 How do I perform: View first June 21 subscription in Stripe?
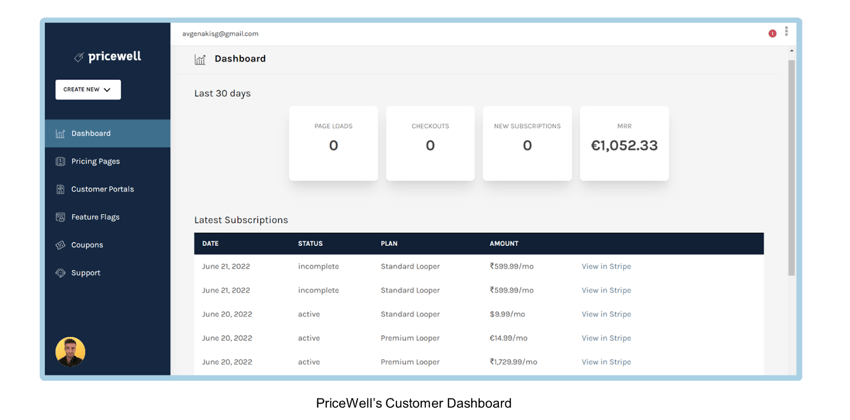pyautogui.click(x=606, y=266)
